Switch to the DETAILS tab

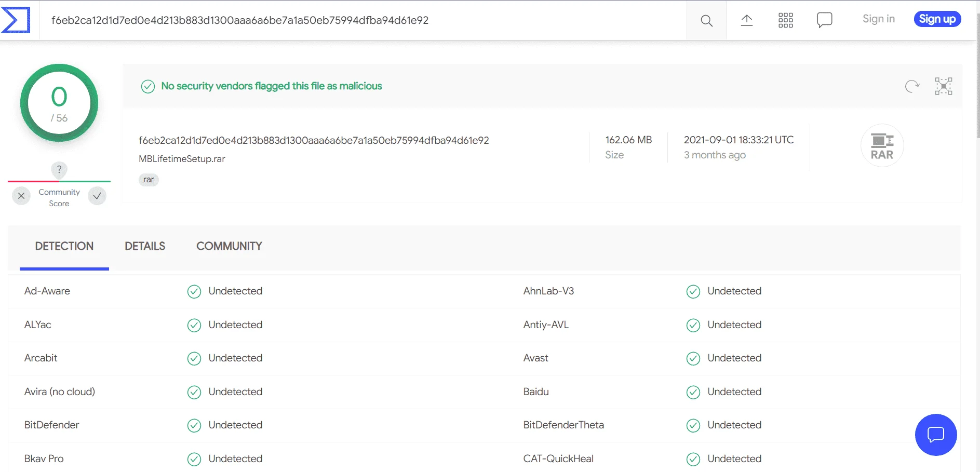pos(145,246)
